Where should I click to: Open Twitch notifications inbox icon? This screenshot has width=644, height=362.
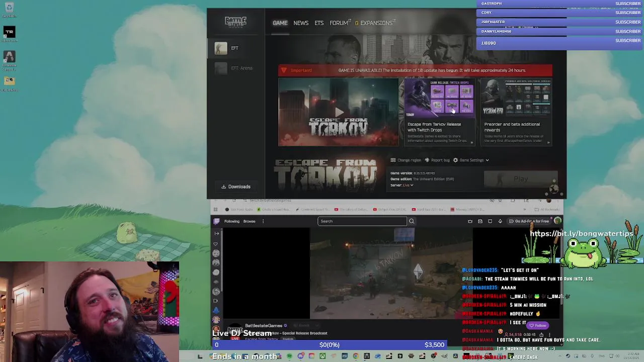point(480,221)
